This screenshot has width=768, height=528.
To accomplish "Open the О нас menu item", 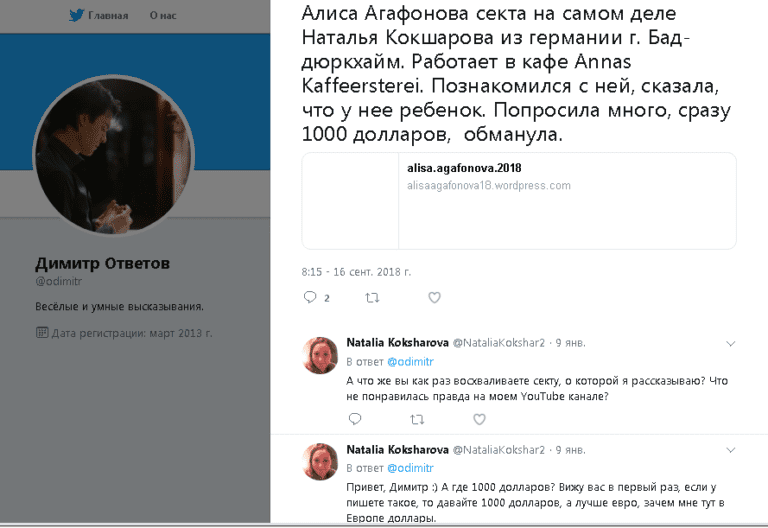I will [x=163, y=16].
